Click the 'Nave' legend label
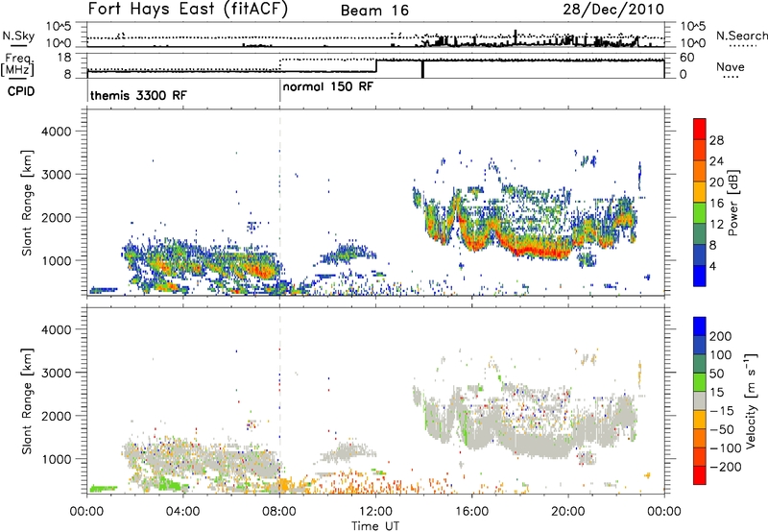768x532 pixels. 731,66
